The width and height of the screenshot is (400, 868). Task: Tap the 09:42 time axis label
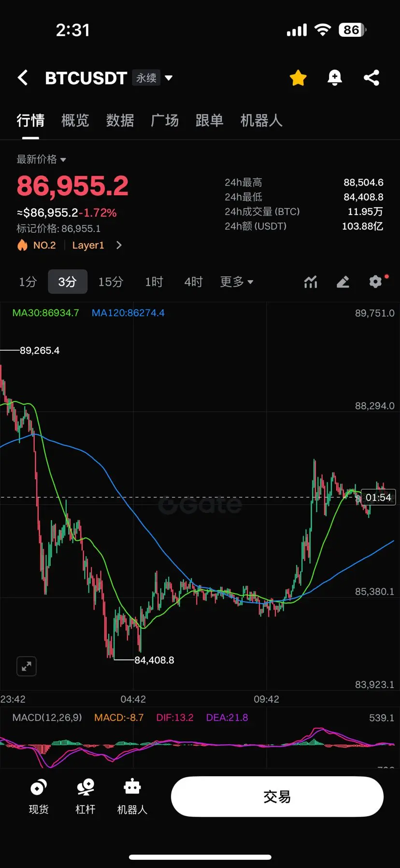pyautogui.click(x=266, y=699)
